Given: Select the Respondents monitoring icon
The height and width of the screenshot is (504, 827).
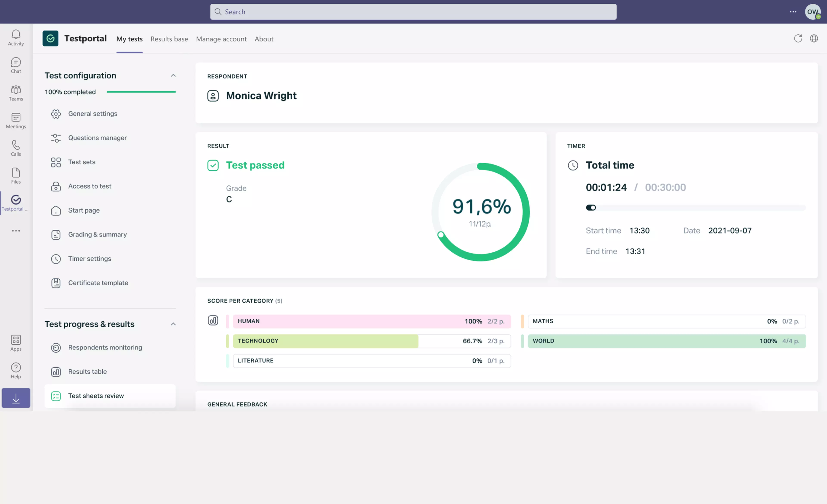Looking at the screenshot, I should click(x=56, y=348).
